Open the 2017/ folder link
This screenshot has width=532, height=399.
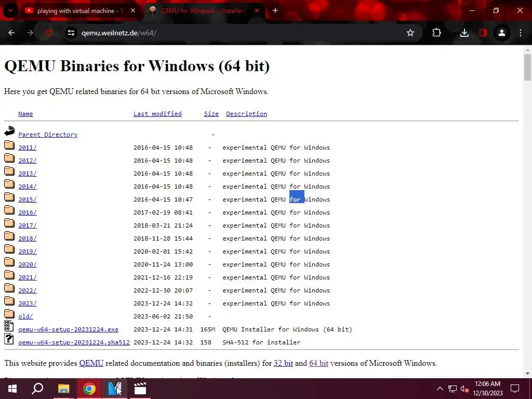pyautogui.click(x=28, y=225)
